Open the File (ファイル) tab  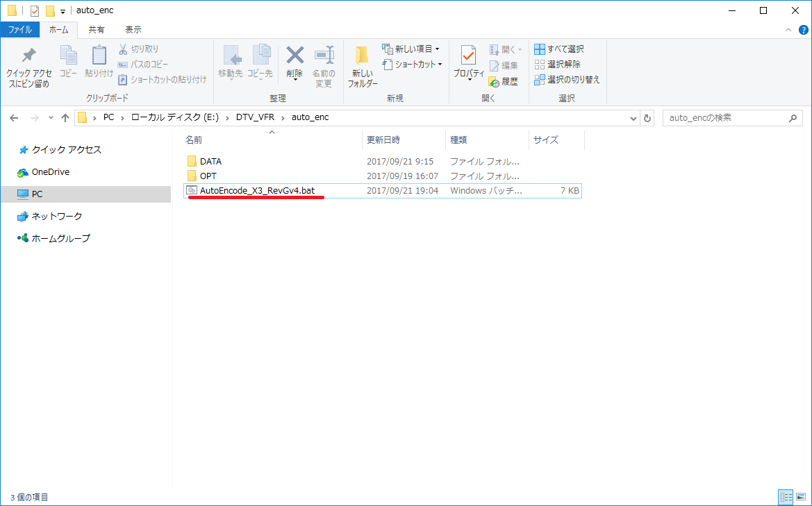point(19,29)
